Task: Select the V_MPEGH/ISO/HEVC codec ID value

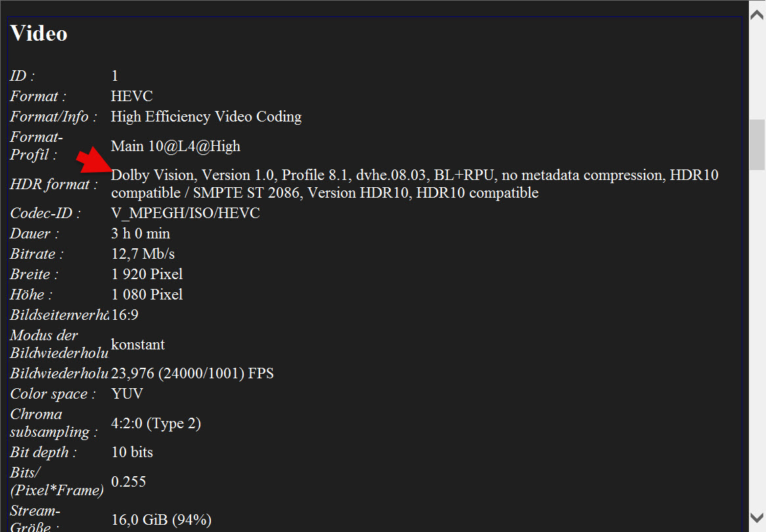Action: (x=186, y=213)
